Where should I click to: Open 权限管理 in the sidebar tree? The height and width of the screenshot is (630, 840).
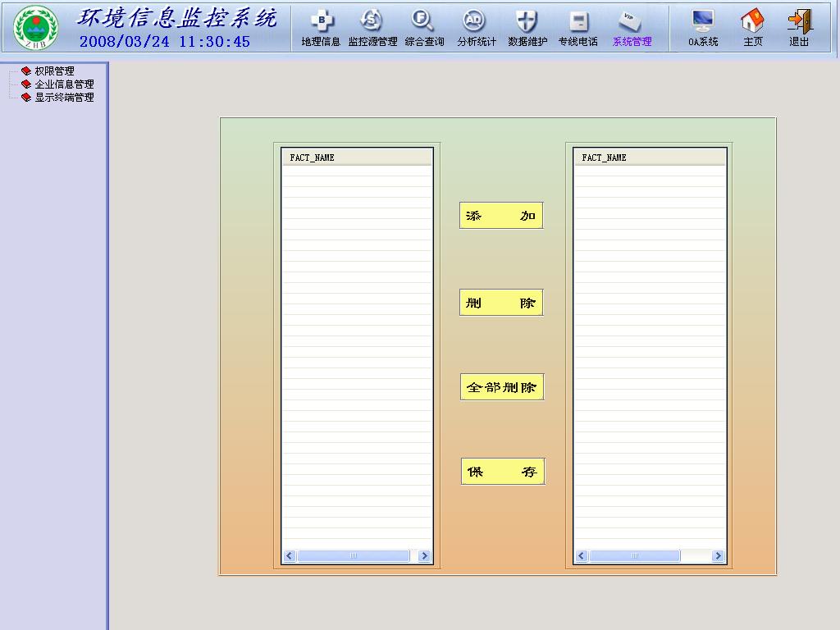[x=54, y=71]
